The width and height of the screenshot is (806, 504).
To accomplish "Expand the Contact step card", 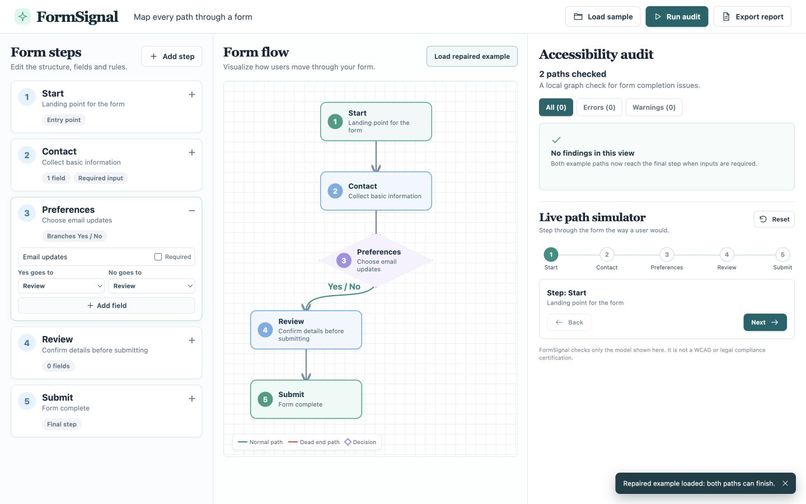I will (192, 153).
